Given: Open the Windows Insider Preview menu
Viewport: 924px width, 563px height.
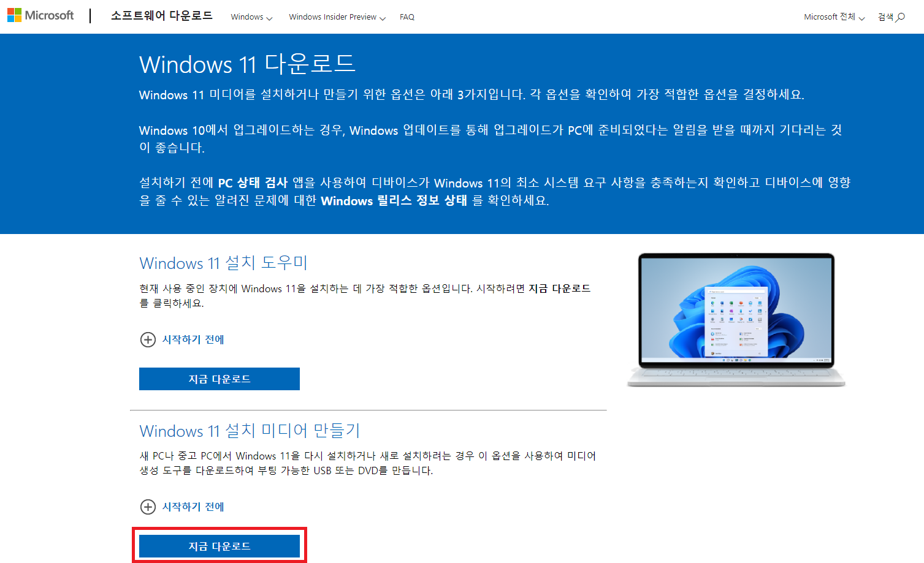Looking at the screenshot, I should coord(337,17).
